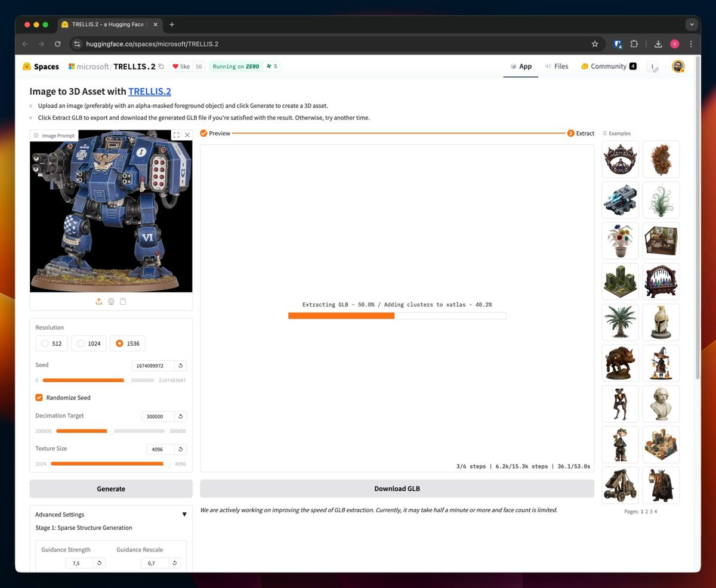Open a new browser tab
716x588 pixels.
coord(172,24)
